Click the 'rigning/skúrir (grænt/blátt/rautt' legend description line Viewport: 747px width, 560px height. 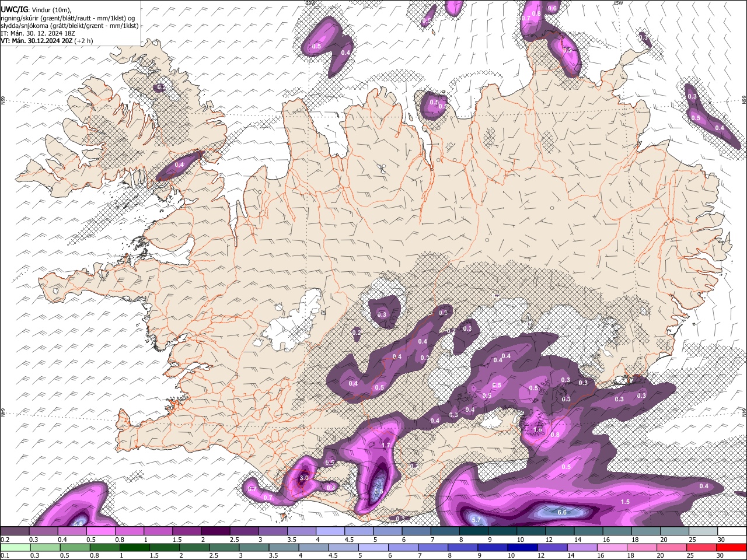68,18
